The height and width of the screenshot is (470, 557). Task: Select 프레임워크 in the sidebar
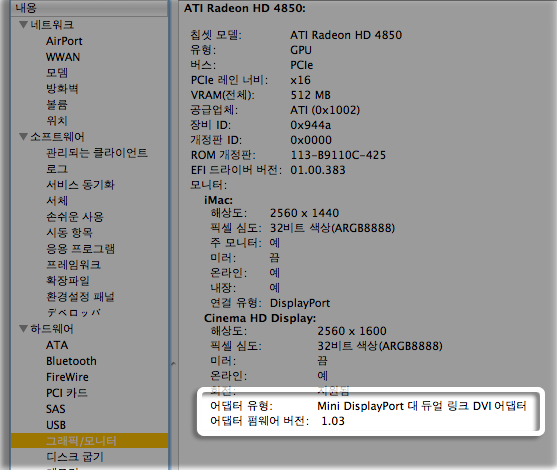[74, 265]
